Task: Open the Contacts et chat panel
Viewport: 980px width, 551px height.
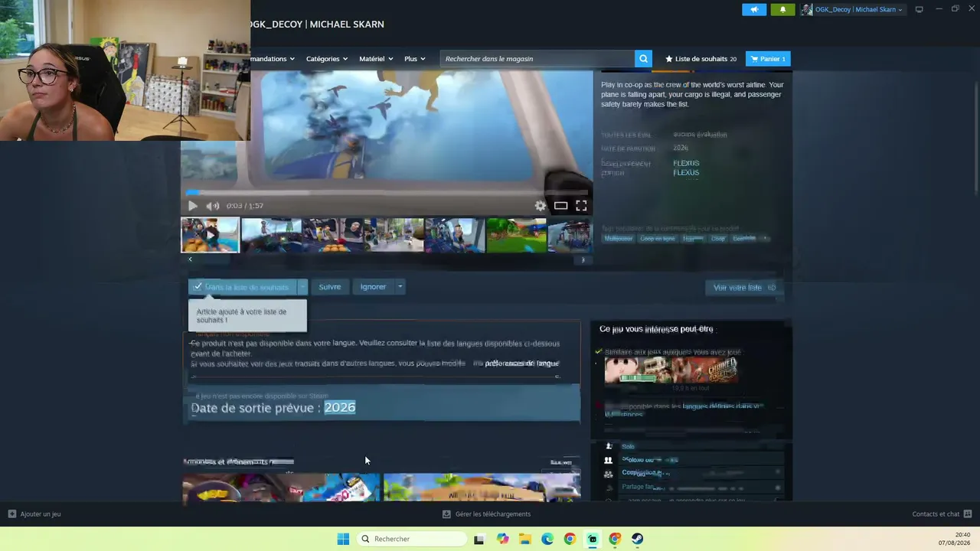Action: (x=942, y=514)
